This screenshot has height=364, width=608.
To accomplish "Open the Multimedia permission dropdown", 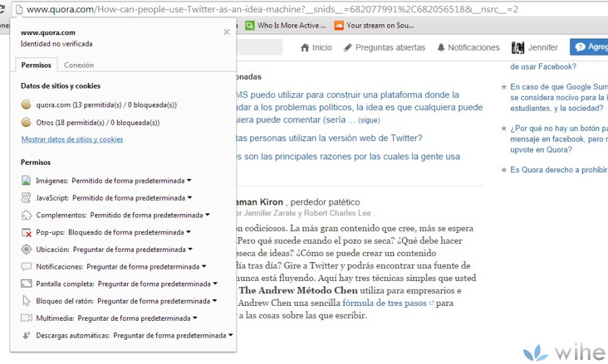I will (137, 318).
